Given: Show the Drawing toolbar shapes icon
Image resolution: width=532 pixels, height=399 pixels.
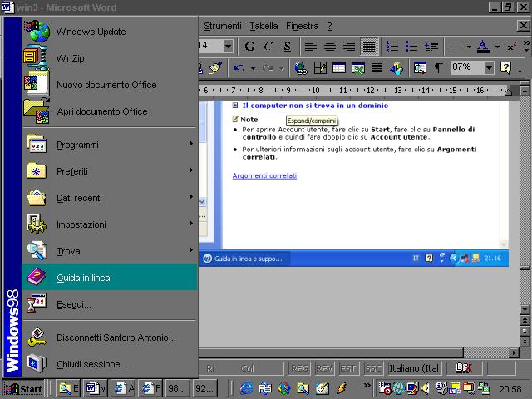Looking at the screenshot, I should [396, 68].
